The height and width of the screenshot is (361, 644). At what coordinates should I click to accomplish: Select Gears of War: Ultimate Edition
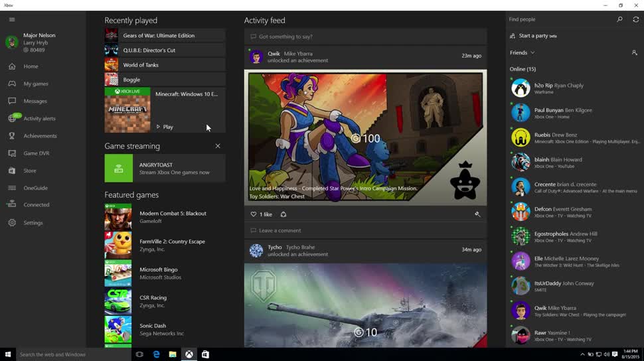[x=165, y=35]
